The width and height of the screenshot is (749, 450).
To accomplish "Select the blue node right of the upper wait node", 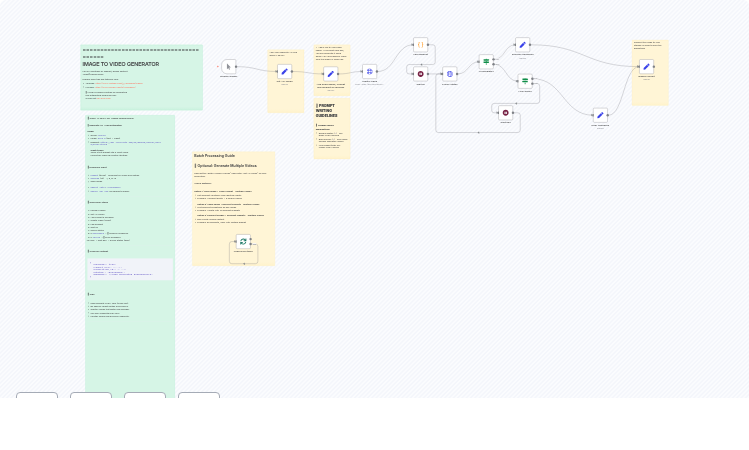I will pyautogui.click(x=450, y=73).
